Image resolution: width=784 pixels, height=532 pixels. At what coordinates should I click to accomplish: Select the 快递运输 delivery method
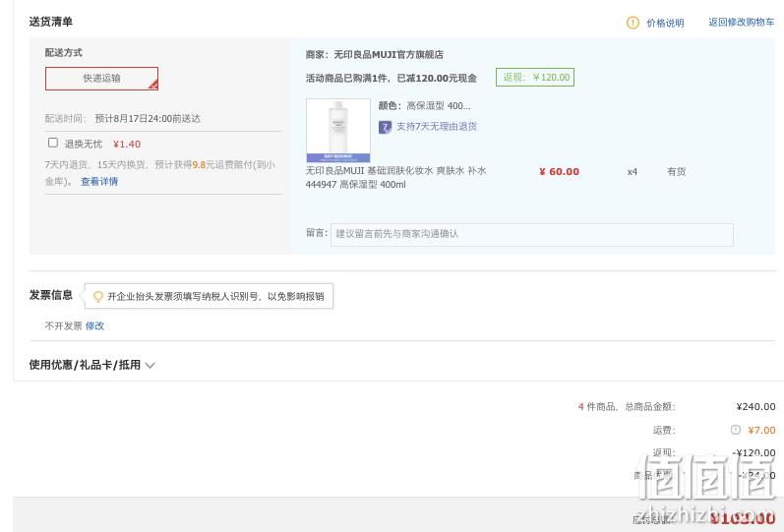101,79
